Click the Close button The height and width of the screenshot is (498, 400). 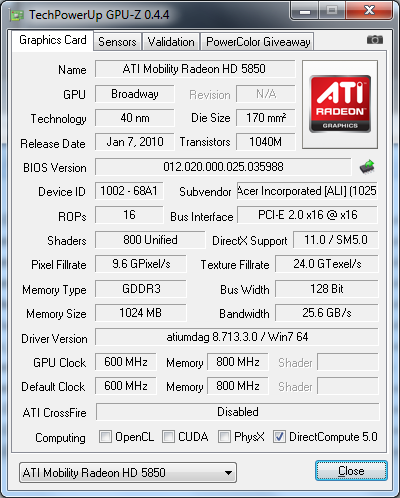pos(351,471)
